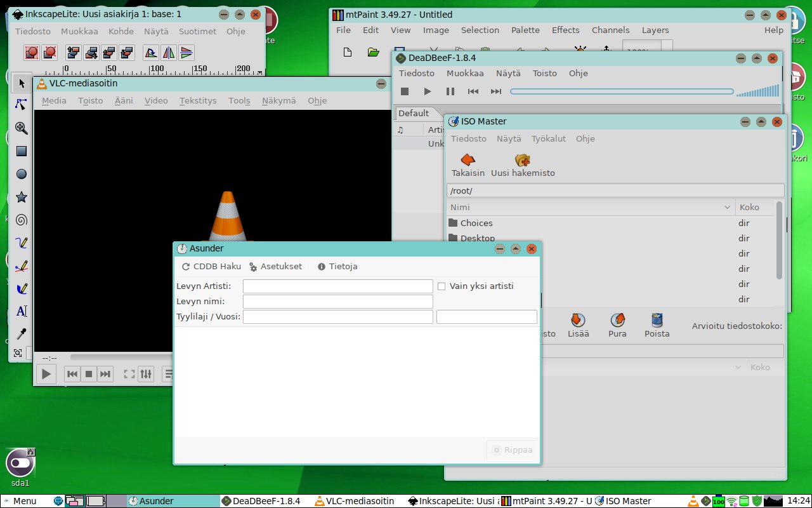This screenshot has width=812, height=508.
Task: Select the arrow selector tool in InkscapeLite
Action: 21,83
